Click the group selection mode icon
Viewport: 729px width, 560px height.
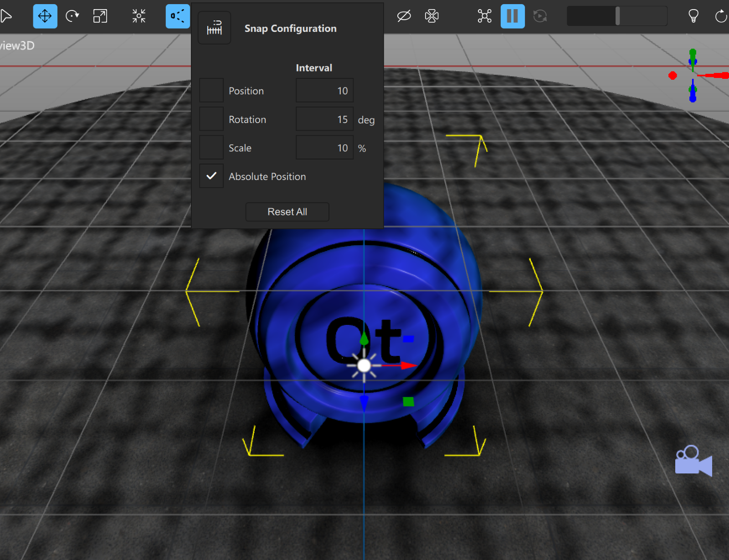[484, 16]
